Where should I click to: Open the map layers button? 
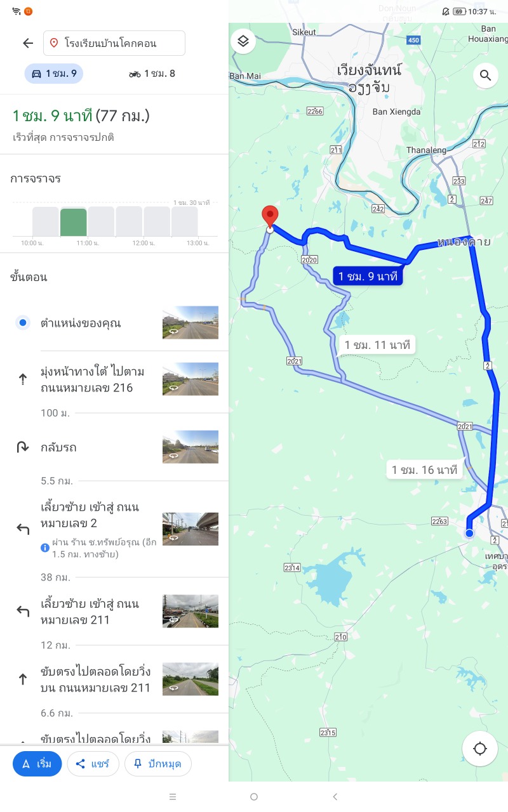[243, 42]
